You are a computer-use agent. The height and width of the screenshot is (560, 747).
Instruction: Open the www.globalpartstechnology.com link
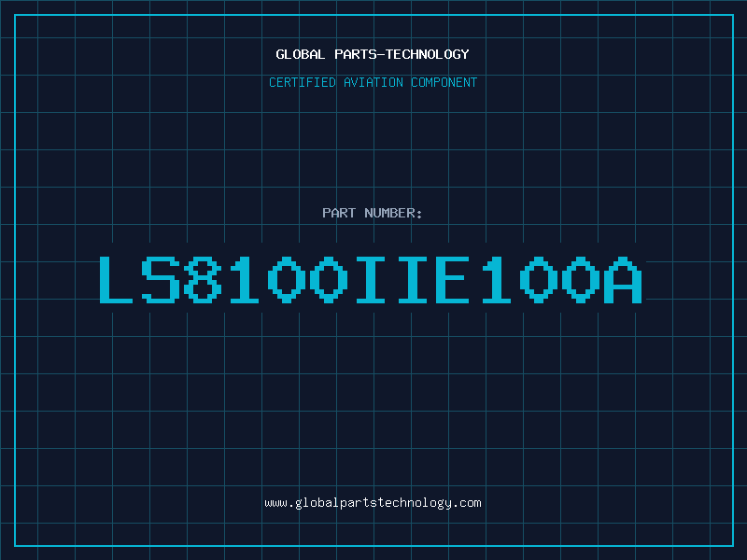tap(373, 503)
